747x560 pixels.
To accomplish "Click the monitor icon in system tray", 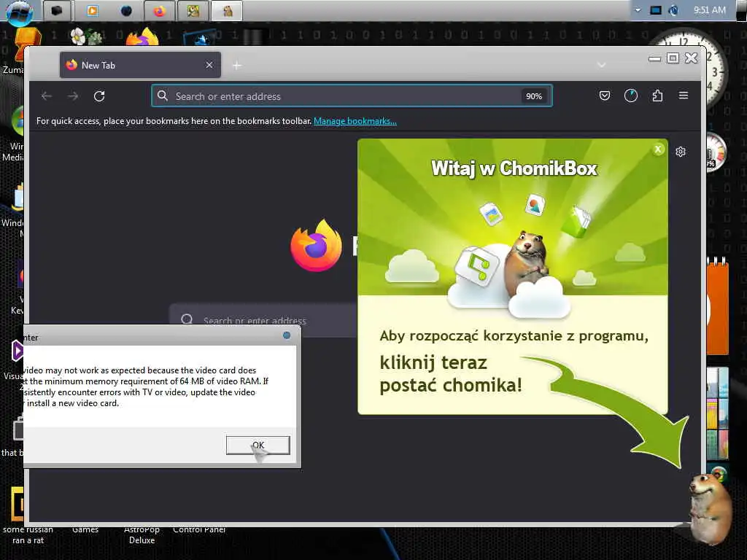I will pyautogui.click(x=656, y=10).
